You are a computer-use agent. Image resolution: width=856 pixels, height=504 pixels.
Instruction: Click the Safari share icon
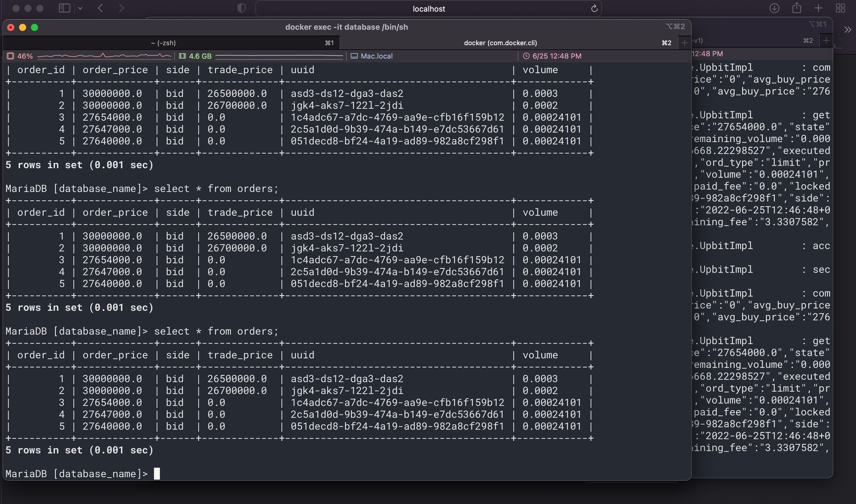pyautogui.click(x=797, y=8)
